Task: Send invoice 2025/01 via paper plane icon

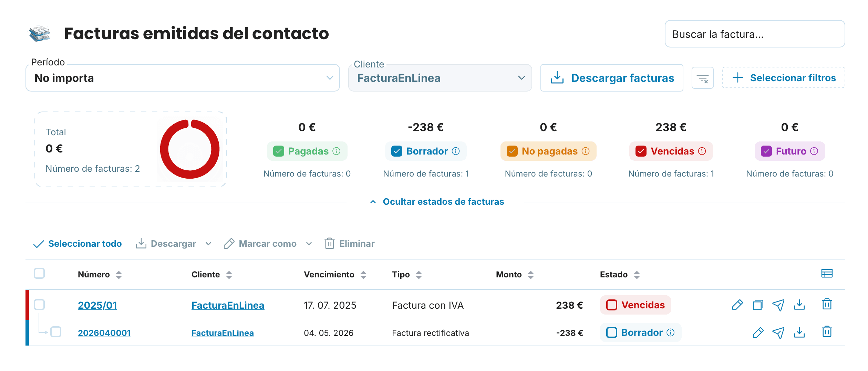Action: [778, 305]
